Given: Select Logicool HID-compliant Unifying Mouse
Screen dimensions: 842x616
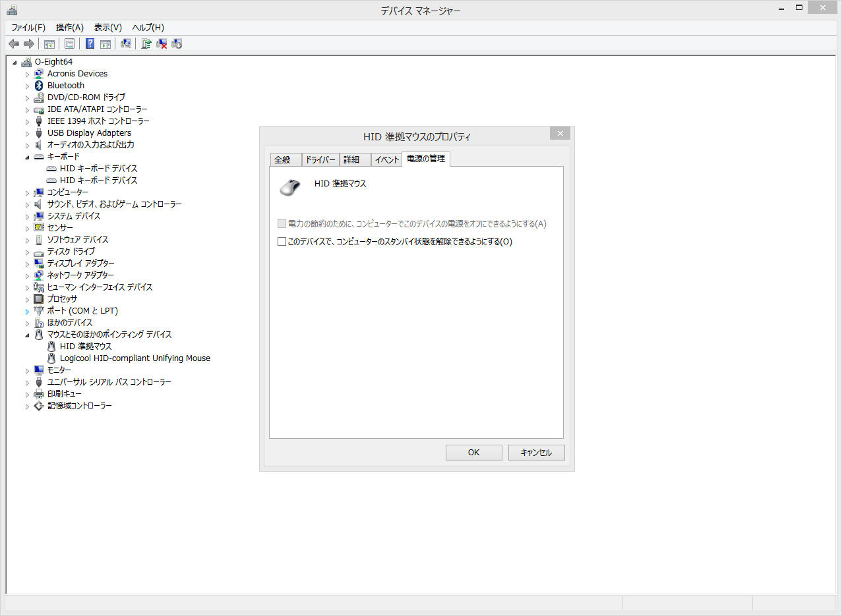Looking at the screenshot, I should point(135,358).
